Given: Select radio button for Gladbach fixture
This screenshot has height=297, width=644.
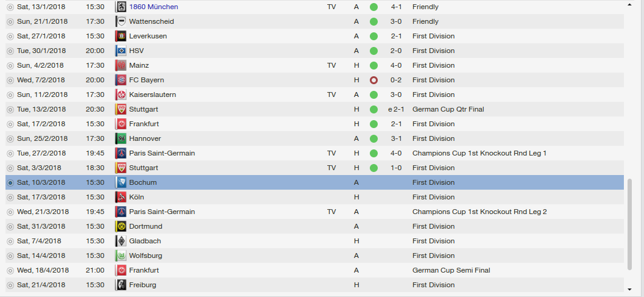Looking at the screenshot, I should pos(10,241).
